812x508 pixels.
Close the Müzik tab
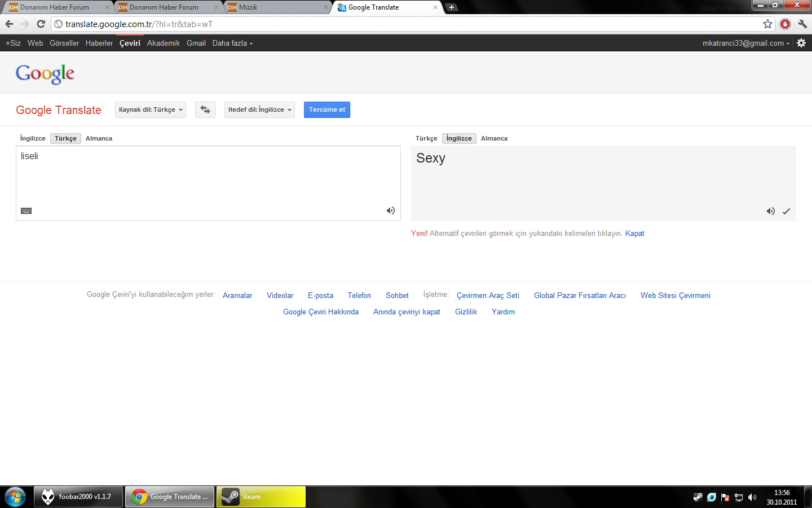click(x=326, y=7)
